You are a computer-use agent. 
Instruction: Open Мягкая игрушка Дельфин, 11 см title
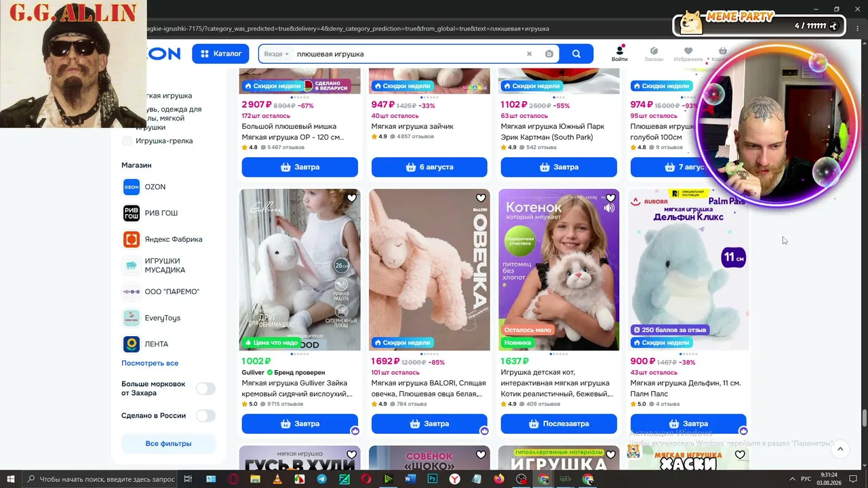(x=686, y=388)
